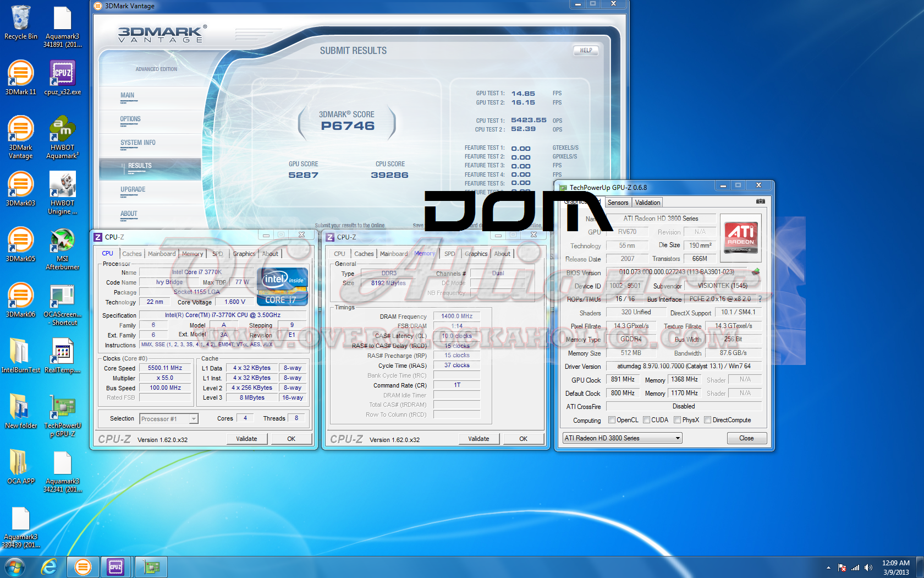The image size is (924, 578).
Task: Enable the OpenCL checkbox in GPU-Z
Action: [612, 420]
